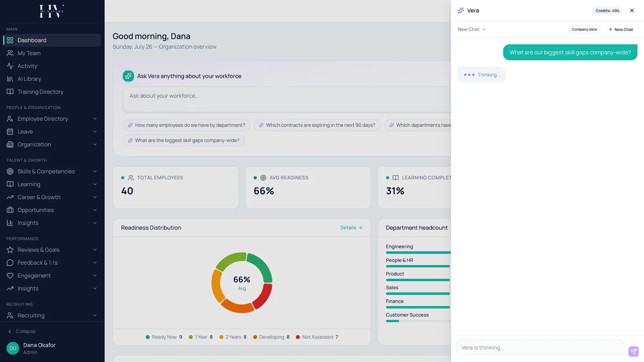This screenshot has height=362, width=644.
Task: Click the Vera chat message input
Action: [540, 348]
